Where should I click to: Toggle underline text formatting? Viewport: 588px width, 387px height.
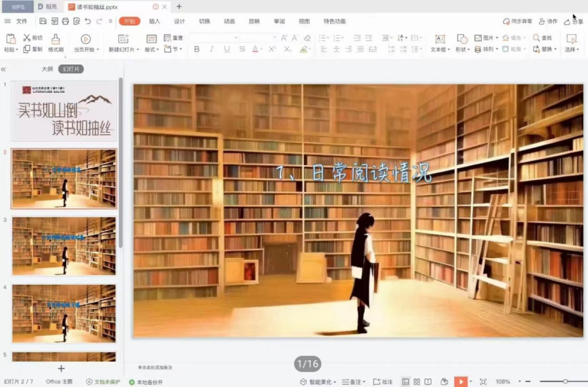(227, 50)
